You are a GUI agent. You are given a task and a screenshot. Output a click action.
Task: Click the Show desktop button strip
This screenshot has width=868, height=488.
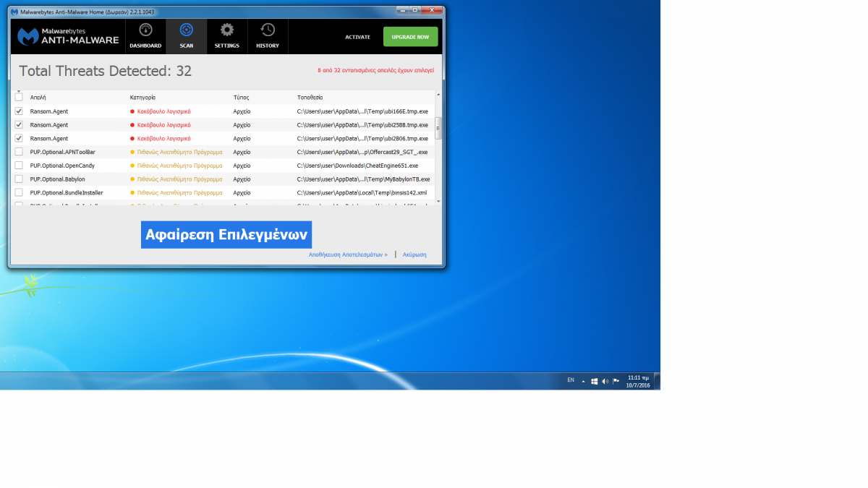click(x=657, y=381)
